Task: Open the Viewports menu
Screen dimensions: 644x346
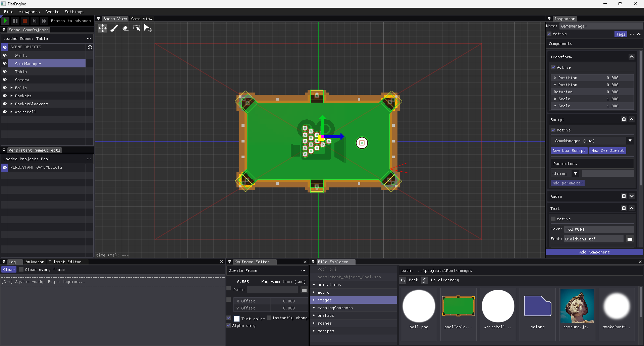Action: pyautogui.click(x=29, y=12)
